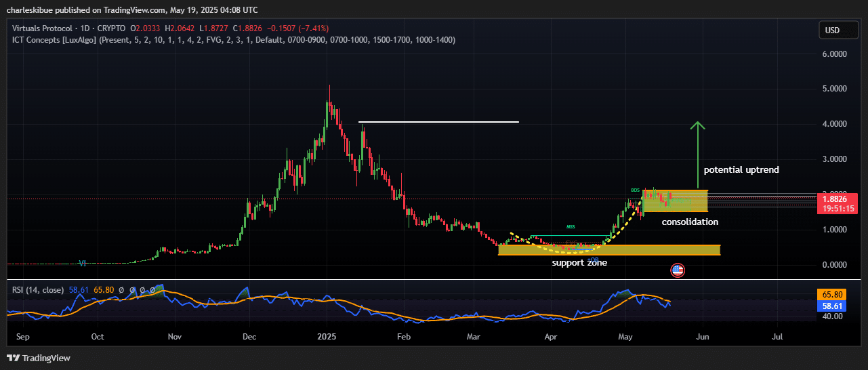The height and width of the screenshot is (370, 868).
Task: Select the white horizontal trend line near 4.0000
Action: 438,122
